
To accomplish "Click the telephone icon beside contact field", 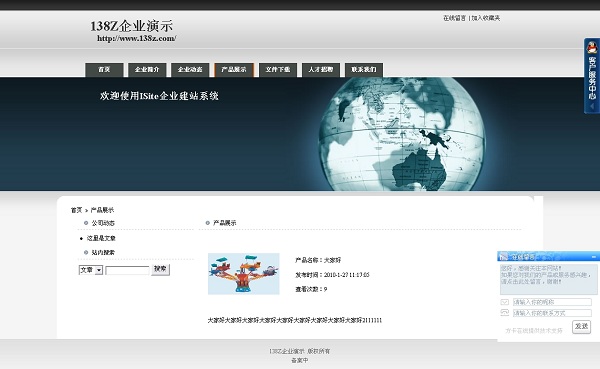I will [x=505, y=313].
